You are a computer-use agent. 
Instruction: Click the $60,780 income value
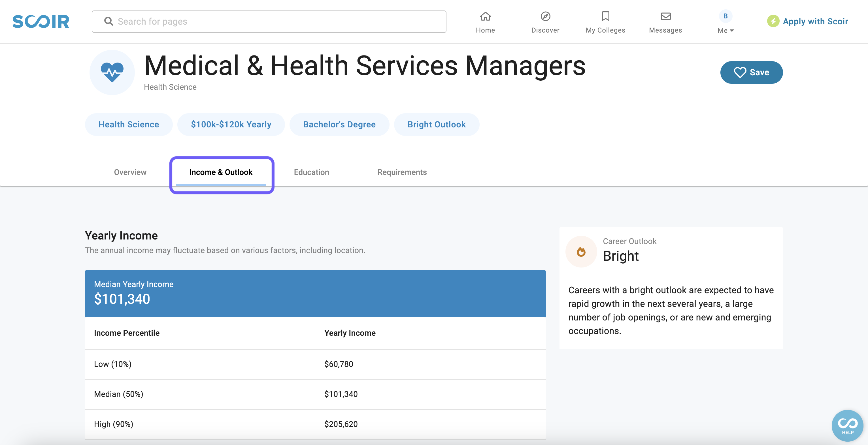pos(339,364)
